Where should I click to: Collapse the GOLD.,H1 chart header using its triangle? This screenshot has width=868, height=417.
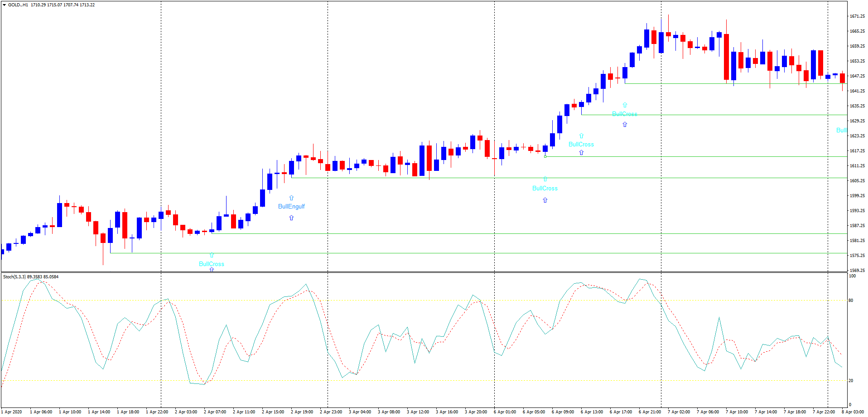(4, 5)
